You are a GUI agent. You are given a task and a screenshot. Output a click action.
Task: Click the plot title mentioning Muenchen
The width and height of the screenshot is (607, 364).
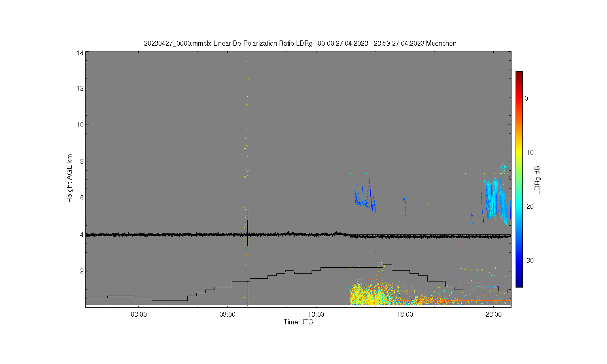coord(300,43)
